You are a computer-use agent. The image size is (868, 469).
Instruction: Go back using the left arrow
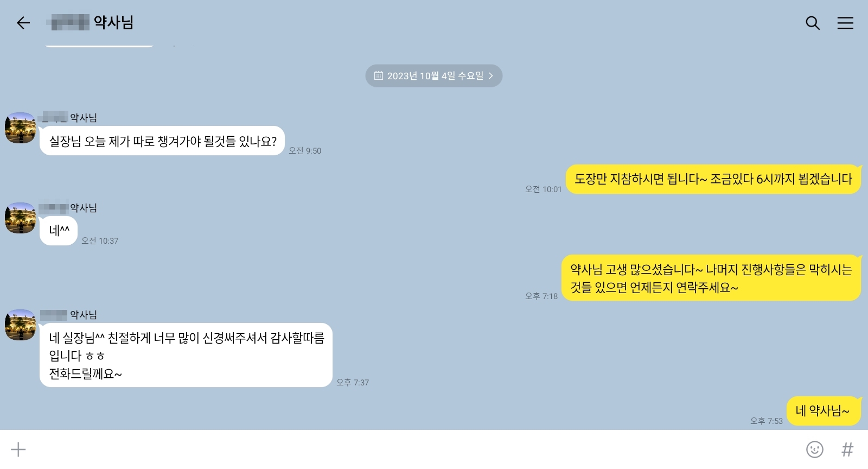[x=23, y=23]
